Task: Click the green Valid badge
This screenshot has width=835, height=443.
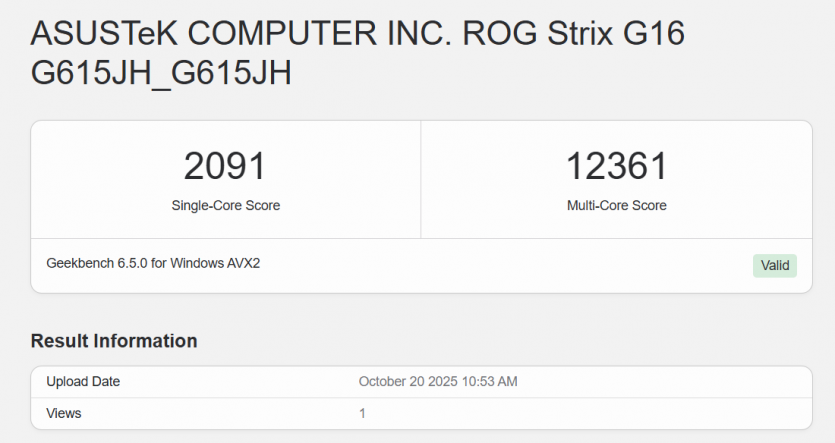Action: click(x=774, y=265)
